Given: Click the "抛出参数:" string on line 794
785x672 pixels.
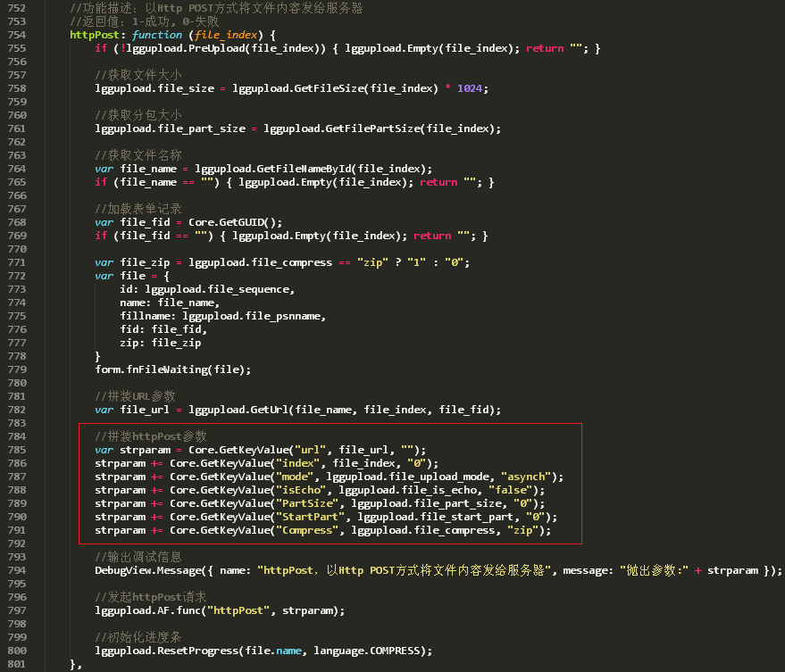Looking at the screenshot, I should click(x=654, y=570).
